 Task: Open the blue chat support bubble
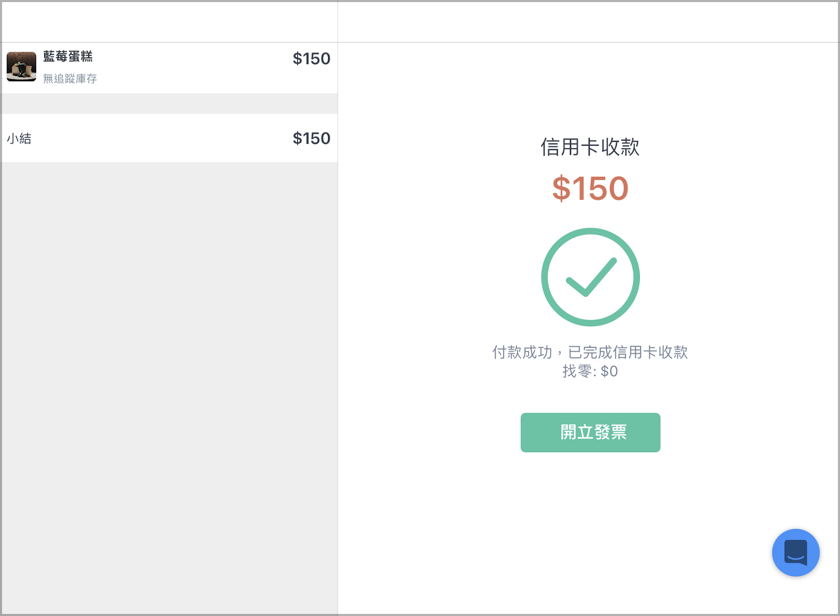click(x=795, y=553)
